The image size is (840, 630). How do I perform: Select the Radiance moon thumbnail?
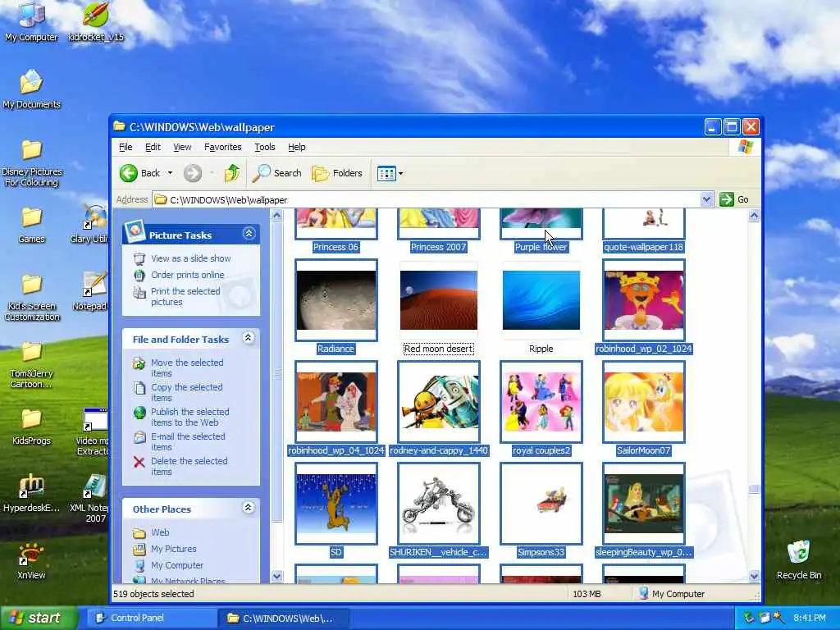336,300
